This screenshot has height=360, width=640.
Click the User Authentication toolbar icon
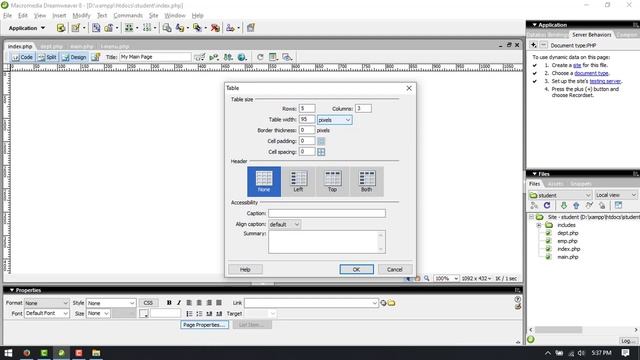[230, 28]
